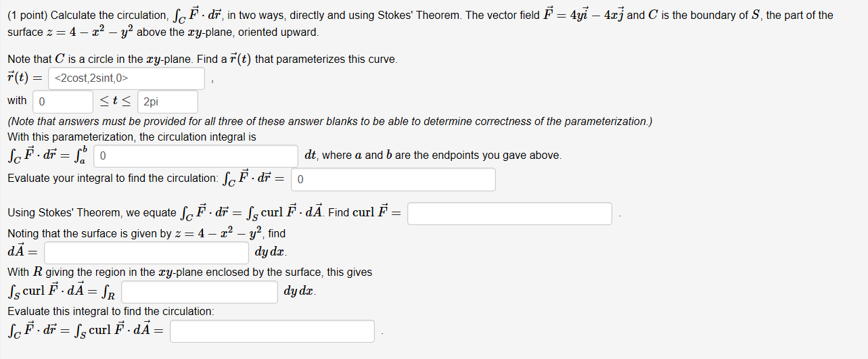Click the 'Note that C is a circle' sentence

click(x=202, y=59)
